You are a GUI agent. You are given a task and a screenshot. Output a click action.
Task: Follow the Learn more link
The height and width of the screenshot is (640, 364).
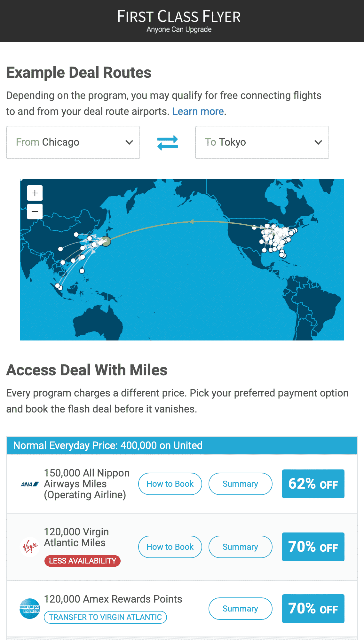click(x=198, y=111)
